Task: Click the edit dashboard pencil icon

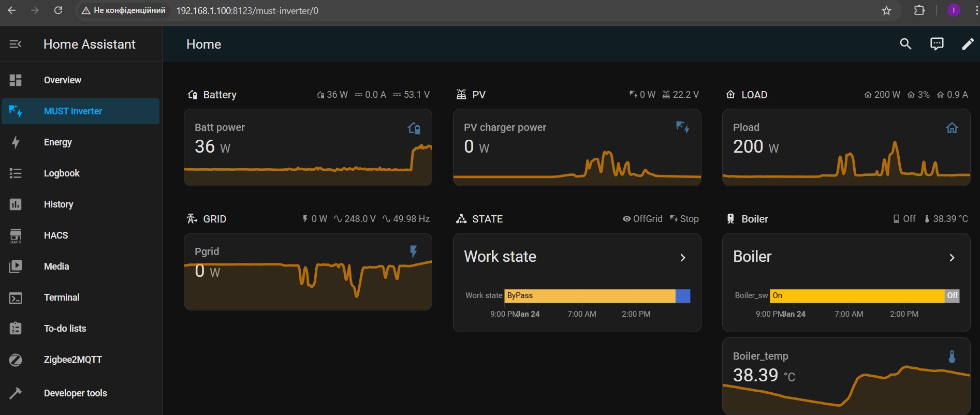Action: [967, 45]
